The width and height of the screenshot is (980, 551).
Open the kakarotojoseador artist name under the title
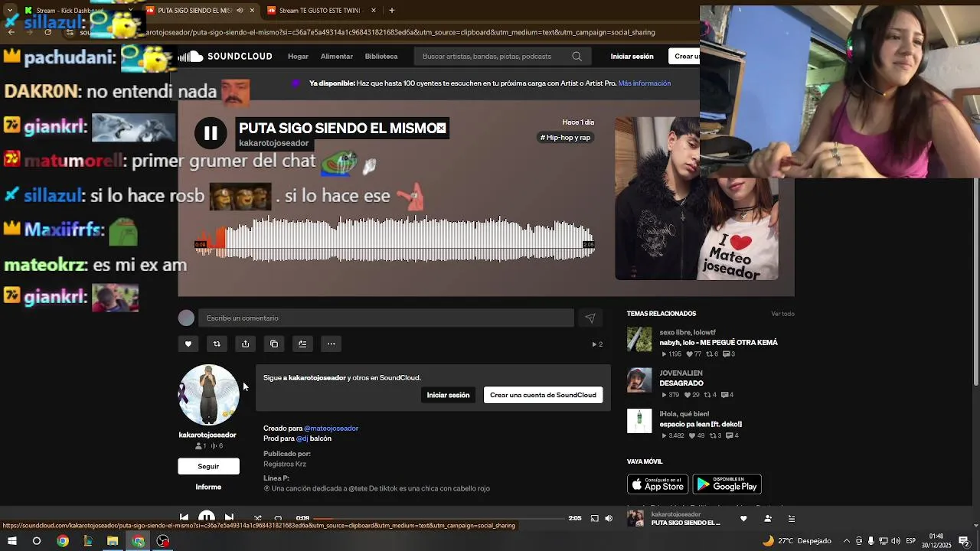274,143
